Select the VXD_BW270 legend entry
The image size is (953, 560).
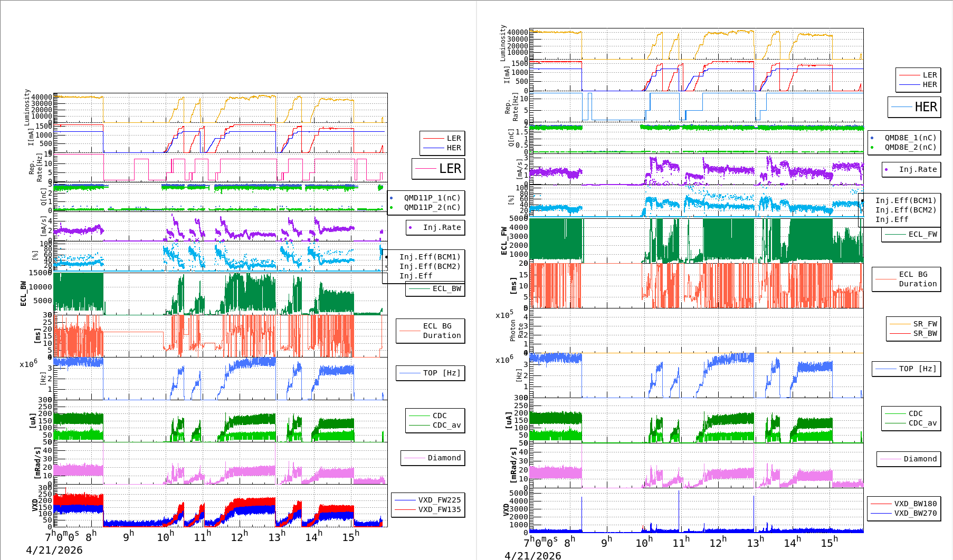coord(915,513)
